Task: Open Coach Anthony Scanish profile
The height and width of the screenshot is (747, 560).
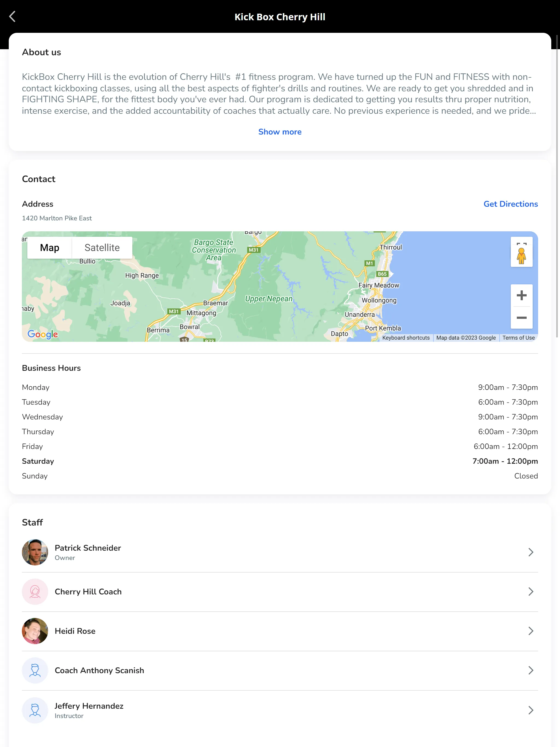Action: click(x=280, y=670)
